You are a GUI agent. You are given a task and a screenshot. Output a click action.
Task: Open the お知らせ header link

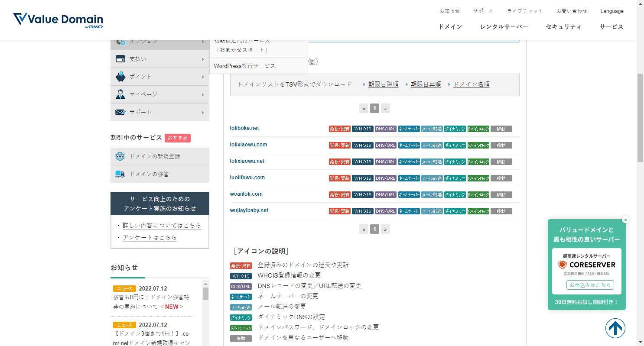point(449,11)
